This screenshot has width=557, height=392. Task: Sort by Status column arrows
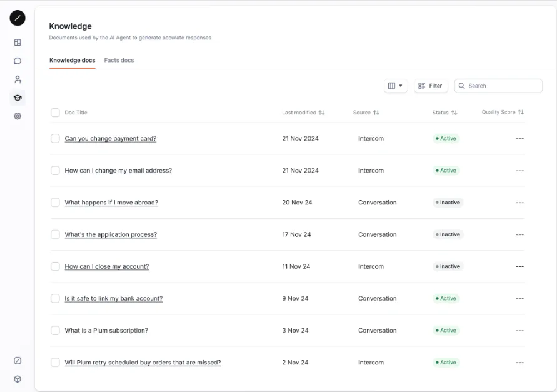(x=454, y=113)
